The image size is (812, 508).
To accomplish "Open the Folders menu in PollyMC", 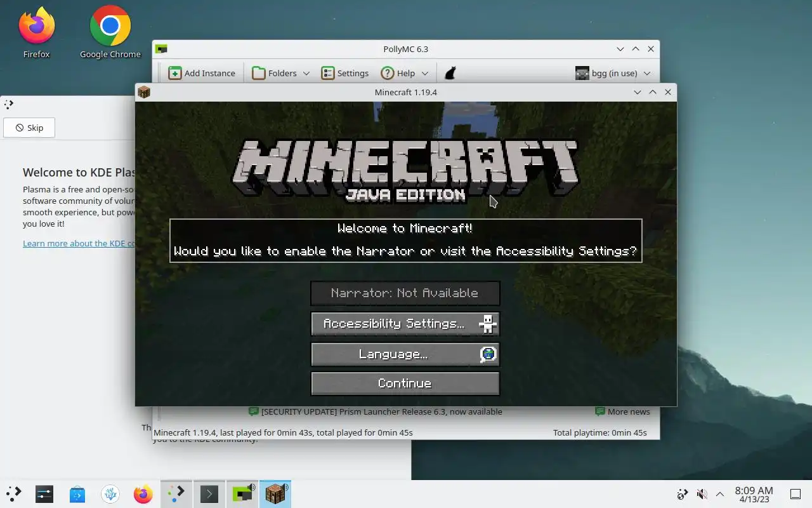I will [x=274, y=73].
